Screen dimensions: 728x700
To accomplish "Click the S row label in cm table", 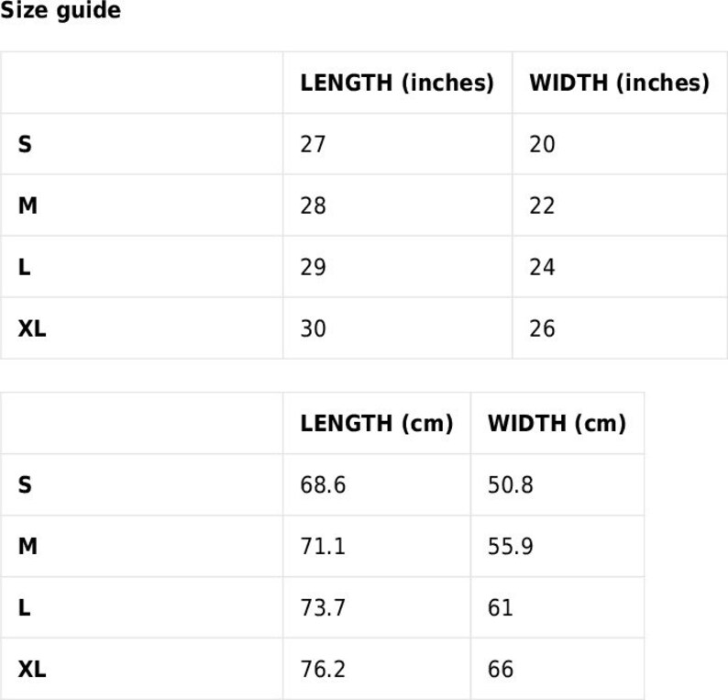I will 25,484.
